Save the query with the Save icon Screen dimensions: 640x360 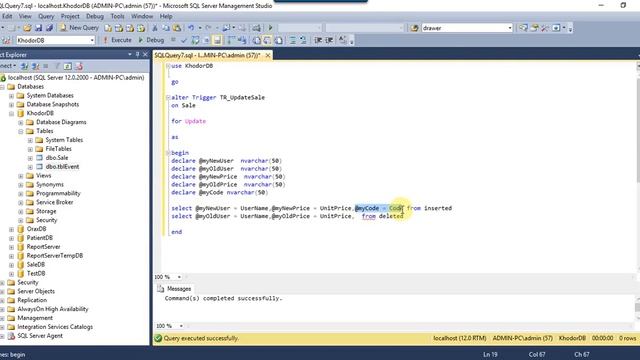click(x=38, y=28)
